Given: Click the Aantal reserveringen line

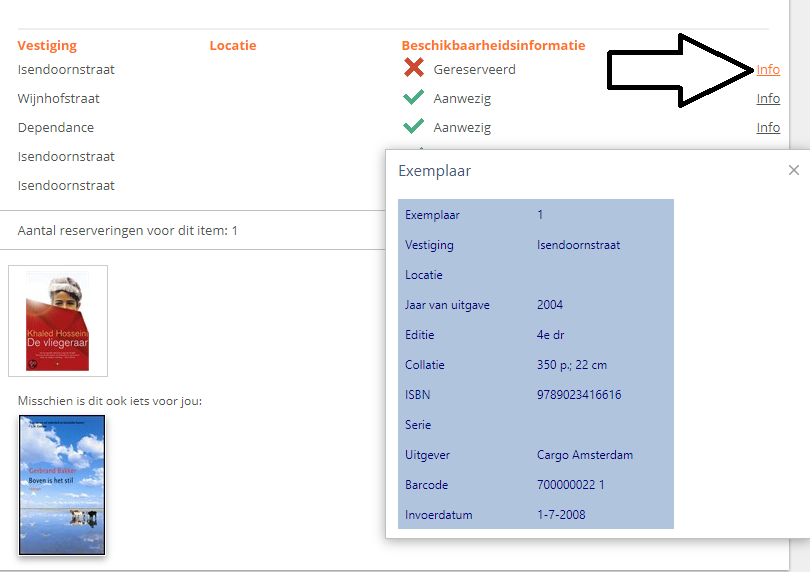Looking at the screenshot, I should coord(128,231).
